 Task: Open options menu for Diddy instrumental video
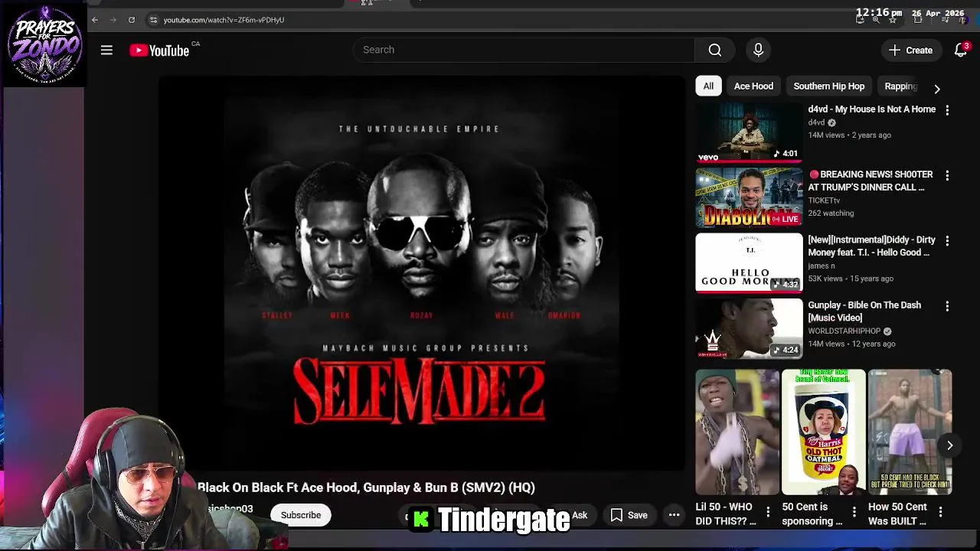coord(947,240)
